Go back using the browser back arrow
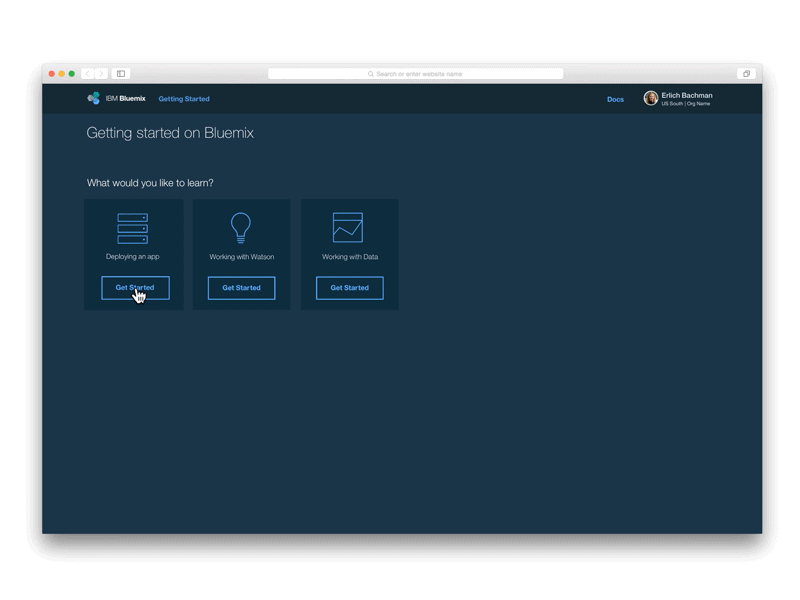This screenshot has height=600, width=800. pos(88,74)
